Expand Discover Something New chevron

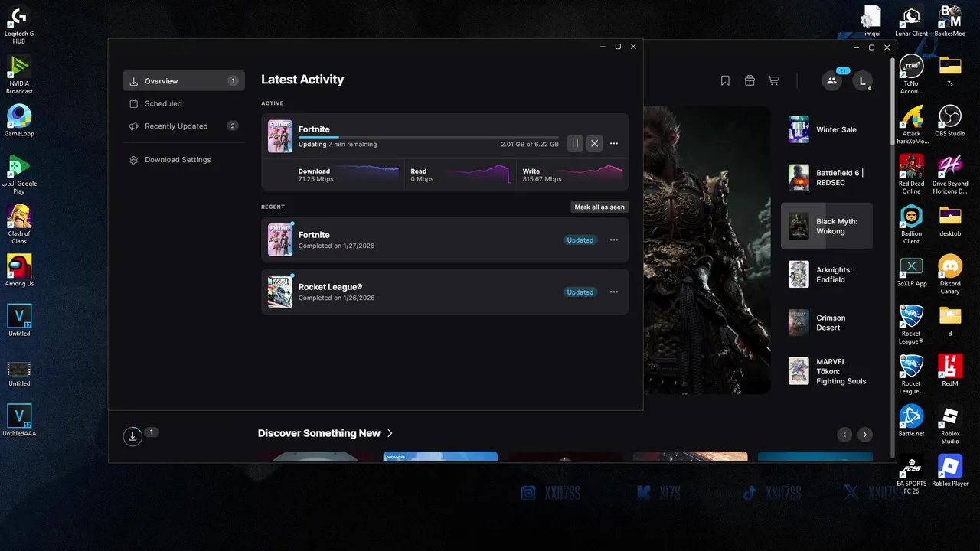[x=390, y=433]
